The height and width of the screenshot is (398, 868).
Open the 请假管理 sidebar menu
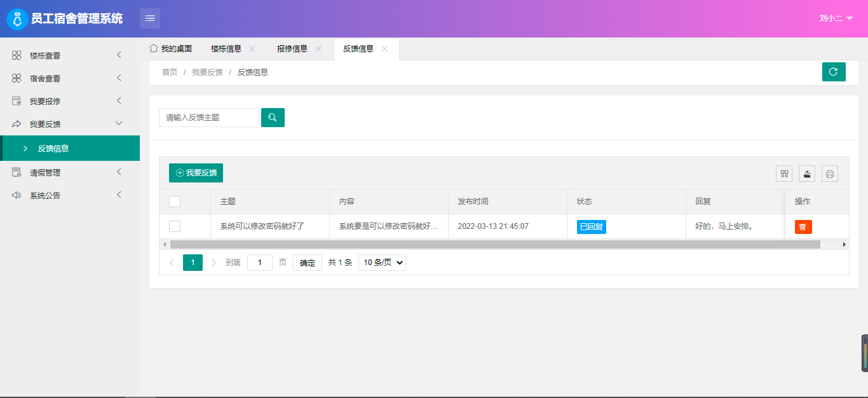[70, 172]
